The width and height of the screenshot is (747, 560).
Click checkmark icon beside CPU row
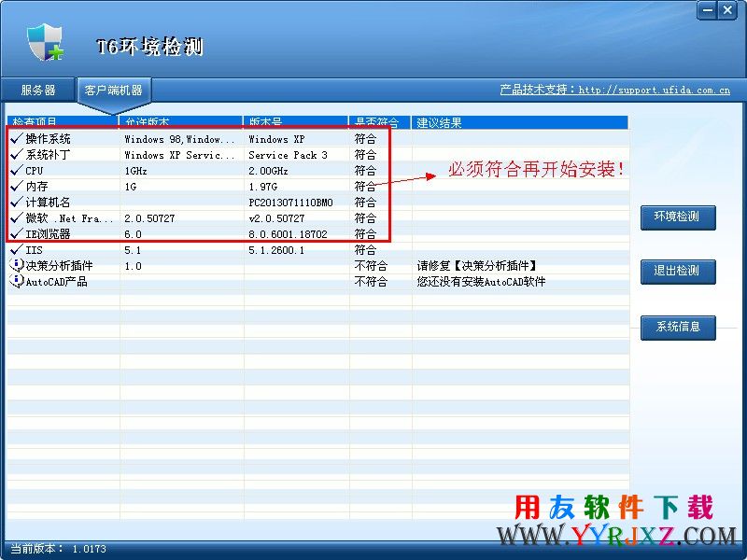17,170
